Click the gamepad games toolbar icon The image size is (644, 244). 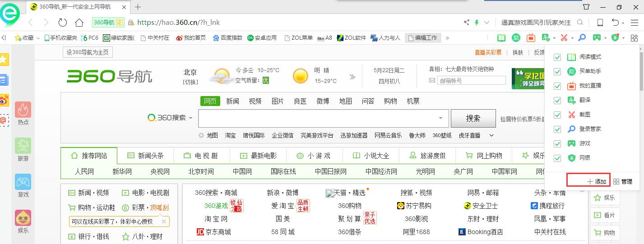597,38
